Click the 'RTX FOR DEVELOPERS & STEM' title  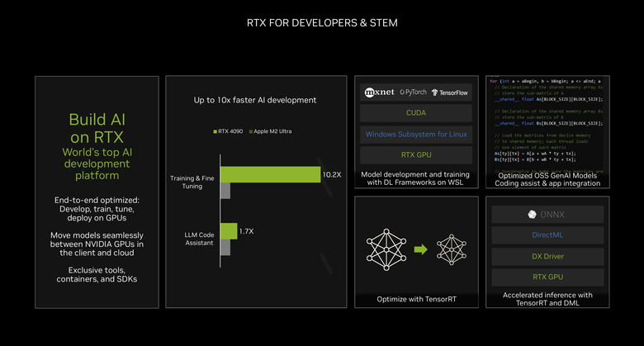click(x=322, y=23)
